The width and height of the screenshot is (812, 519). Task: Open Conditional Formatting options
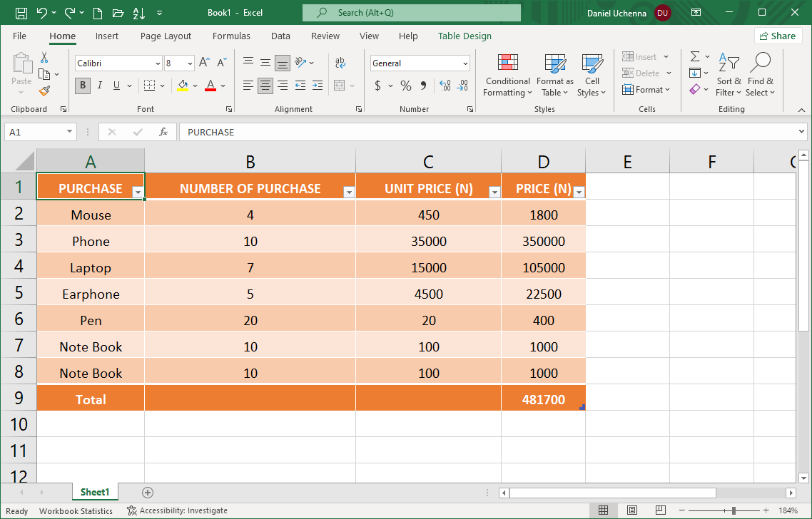507,75
